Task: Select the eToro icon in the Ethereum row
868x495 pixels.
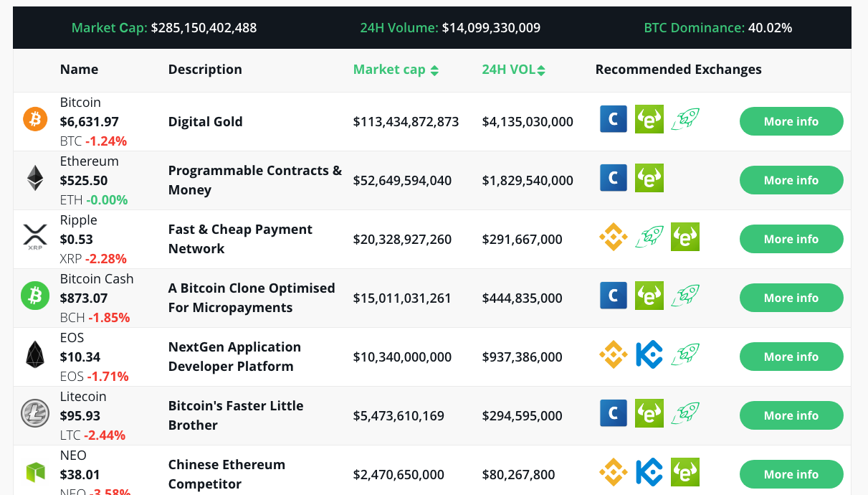Action: pos(649,178)
